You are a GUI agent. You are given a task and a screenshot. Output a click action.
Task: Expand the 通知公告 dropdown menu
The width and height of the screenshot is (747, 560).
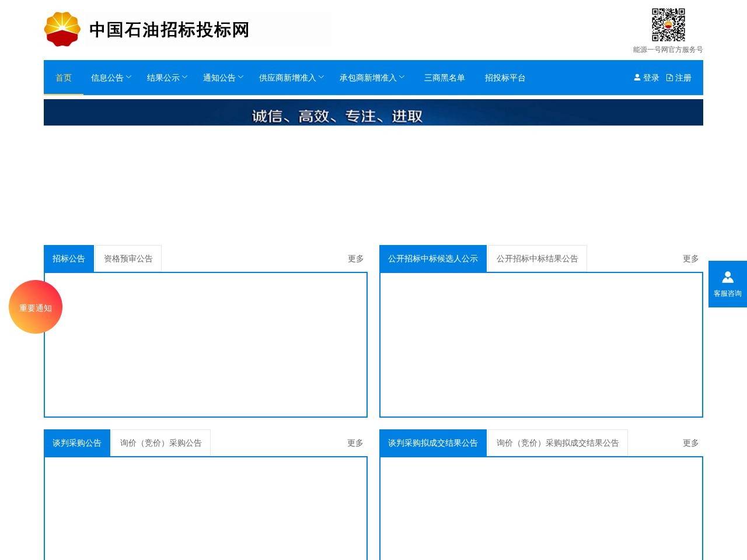pyautogui.click(x=223, y=78)
